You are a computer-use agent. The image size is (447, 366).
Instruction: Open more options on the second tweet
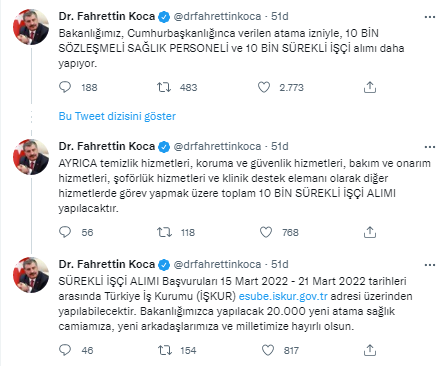point(430,147)
